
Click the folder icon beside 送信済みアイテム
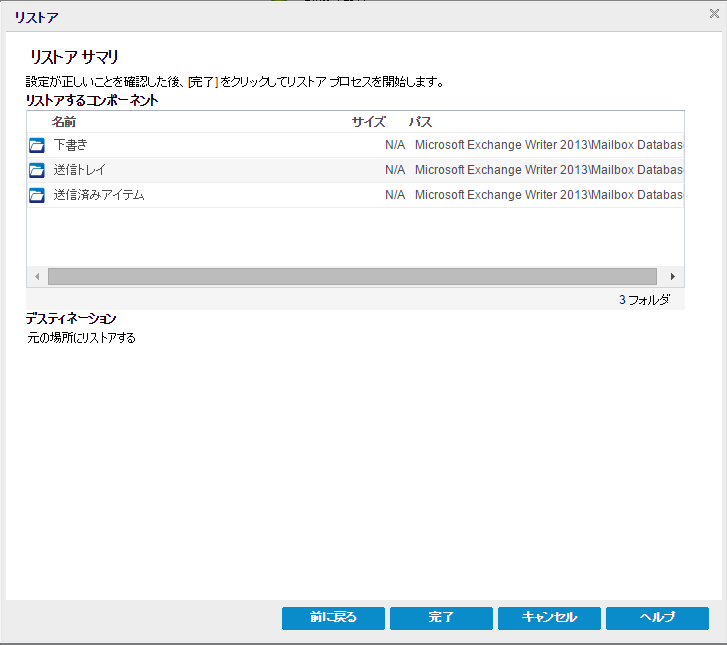(37, 195)
